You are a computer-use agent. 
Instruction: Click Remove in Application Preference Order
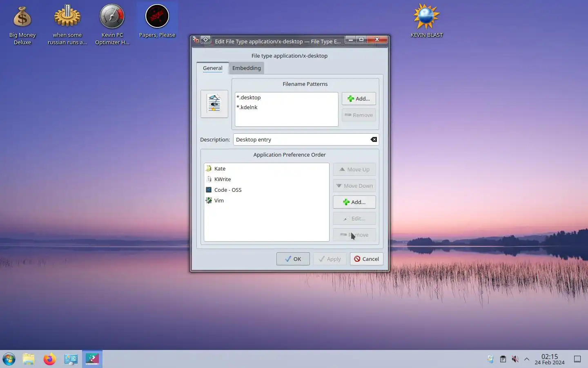point(354,235)
